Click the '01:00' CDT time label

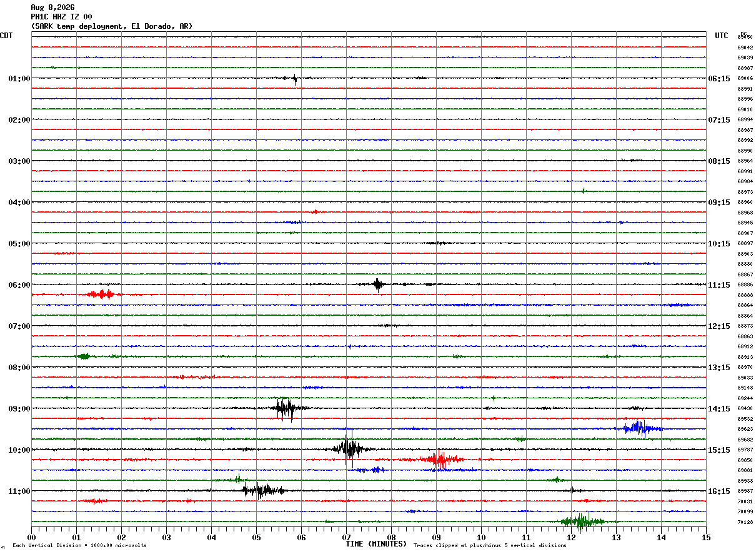19,79
